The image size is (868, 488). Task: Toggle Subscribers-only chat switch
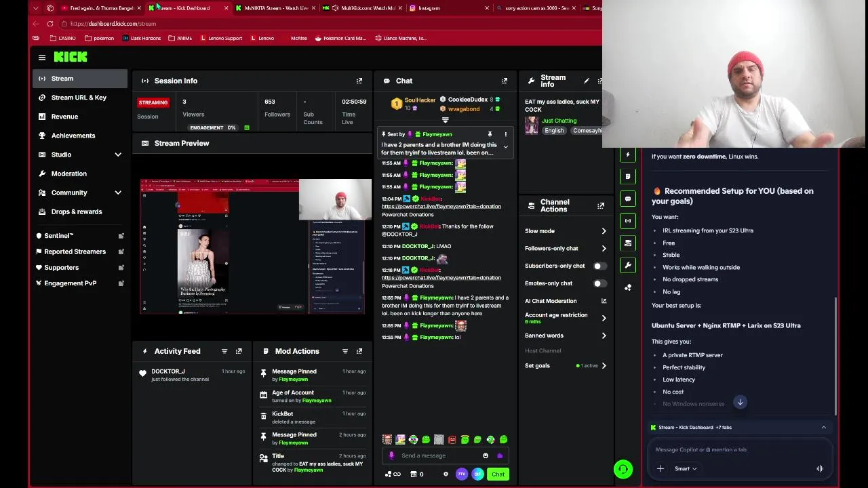pos(600,266)
